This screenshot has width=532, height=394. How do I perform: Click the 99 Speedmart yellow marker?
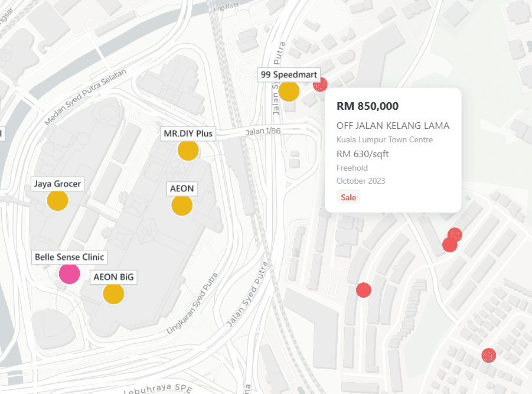[x=289, y=92]
